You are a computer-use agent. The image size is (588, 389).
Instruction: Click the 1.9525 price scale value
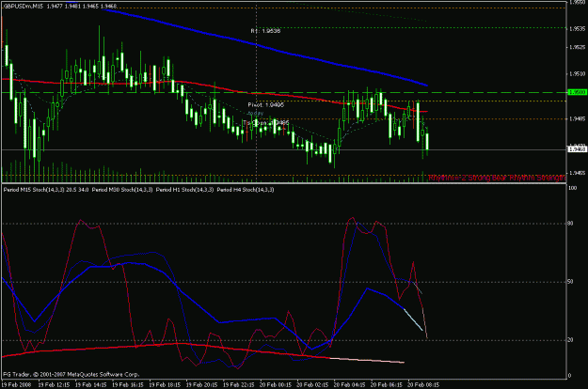coord(577,47)
